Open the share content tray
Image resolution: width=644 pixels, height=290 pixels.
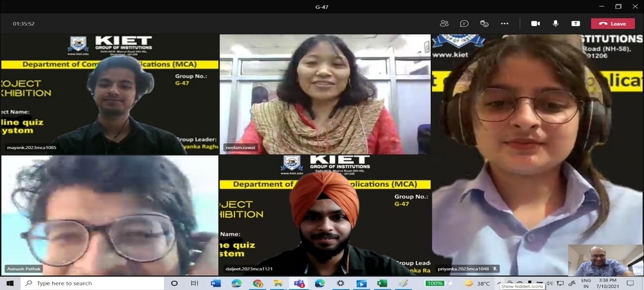pos(575,23)
